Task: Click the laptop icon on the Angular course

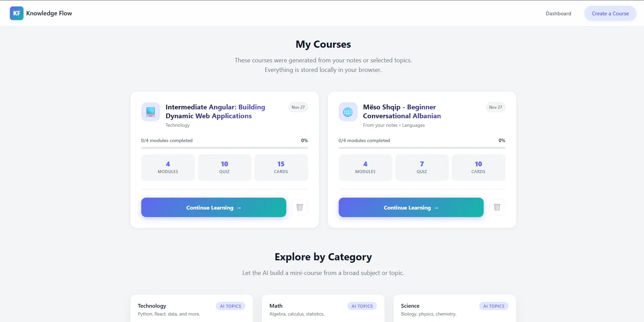Action: pos(150,111)
